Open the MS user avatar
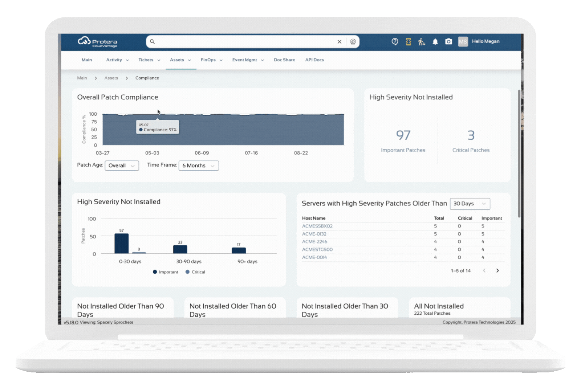The image size is (581, 392). click(463, 42)
